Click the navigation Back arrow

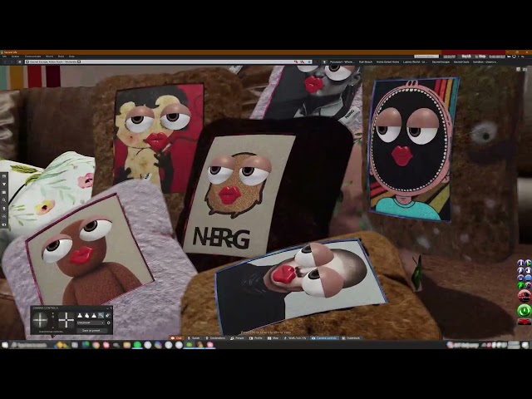(x=5, y=62)
